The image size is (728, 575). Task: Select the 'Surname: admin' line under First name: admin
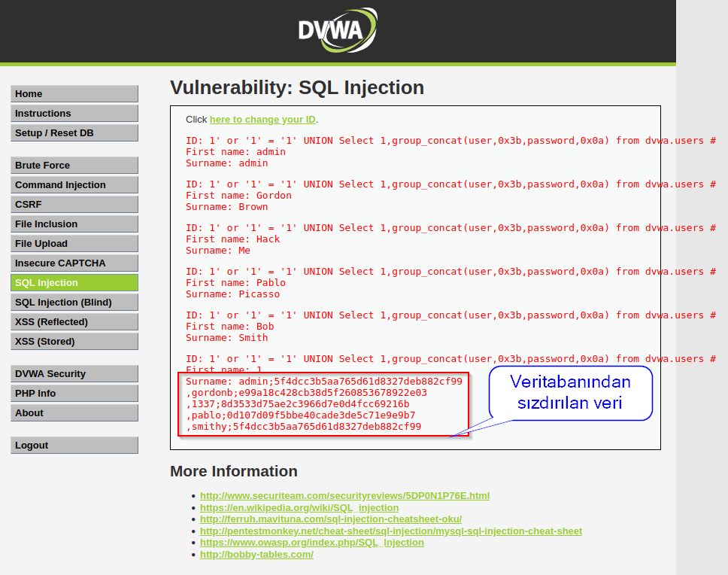[x=226, y=163]
